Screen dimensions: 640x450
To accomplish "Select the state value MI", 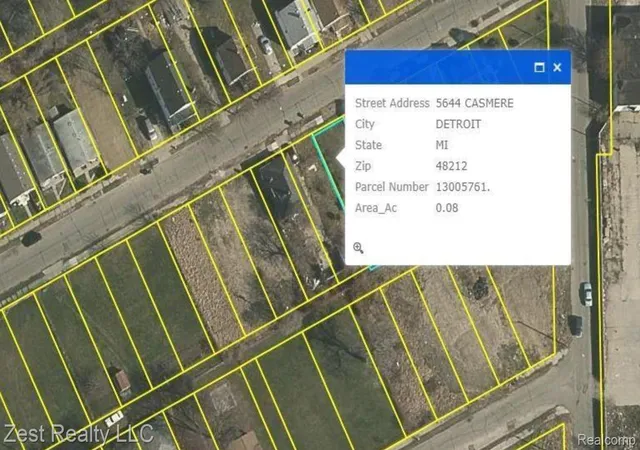I will pos(442,145).
